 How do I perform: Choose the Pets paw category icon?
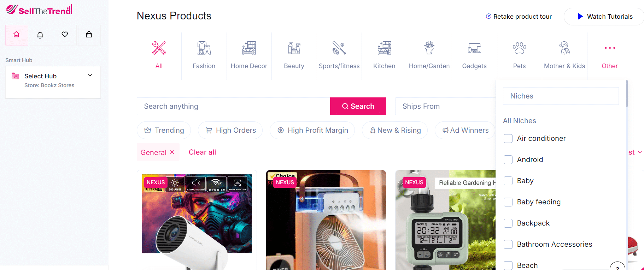pos(519,48)
